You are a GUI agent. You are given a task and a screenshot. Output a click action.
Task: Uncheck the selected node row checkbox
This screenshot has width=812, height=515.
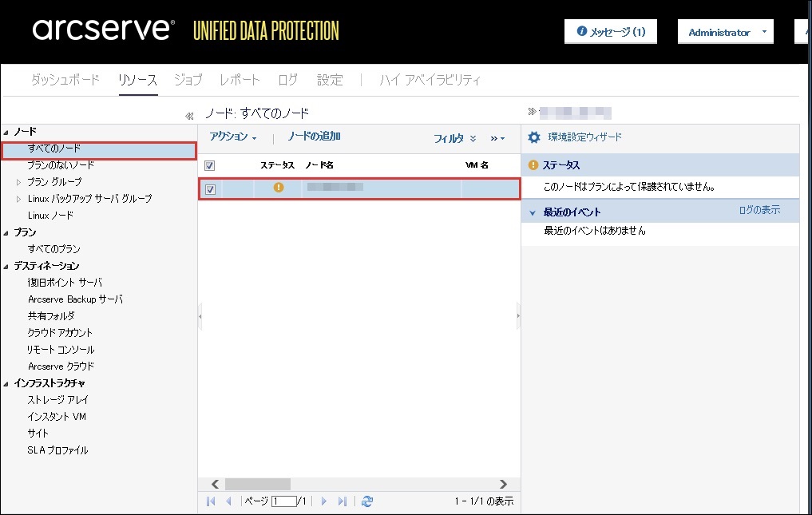(210, 189)
